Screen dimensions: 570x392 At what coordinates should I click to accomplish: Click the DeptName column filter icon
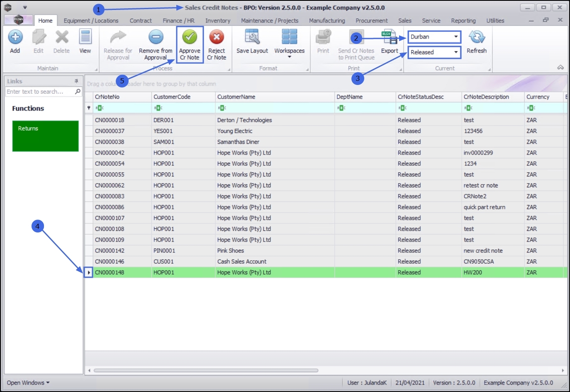(x=341, y=108)
